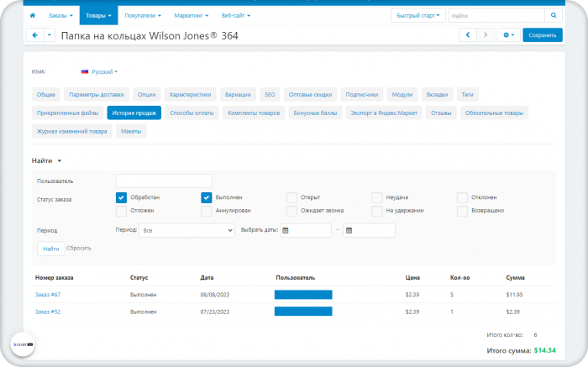Go to next product with right chevron

[x=486, y=35]
